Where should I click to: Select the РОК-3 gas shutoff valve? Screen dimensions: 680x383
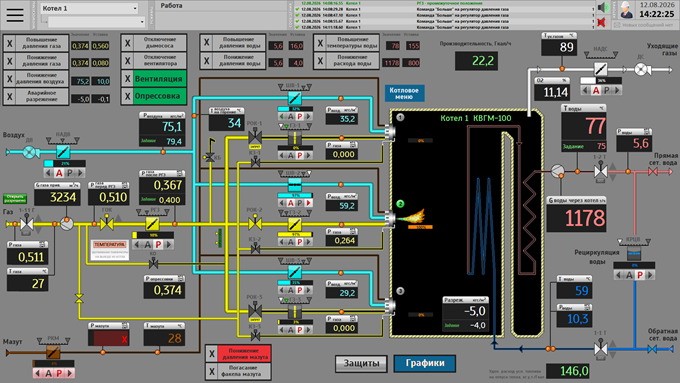click(x=255, y=311)
